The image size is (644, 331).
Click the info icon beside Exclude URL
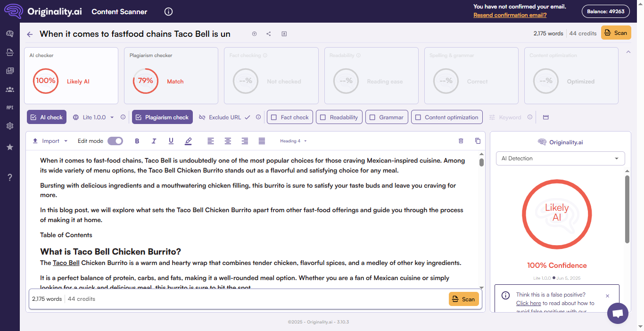click(258, 117)
